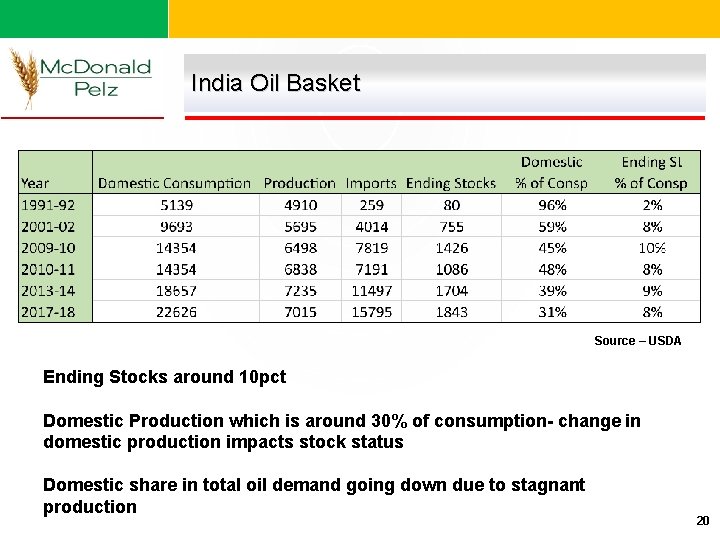Click imports value '15795'
Viewport: 720px width, 540px height.
[371, 312]
